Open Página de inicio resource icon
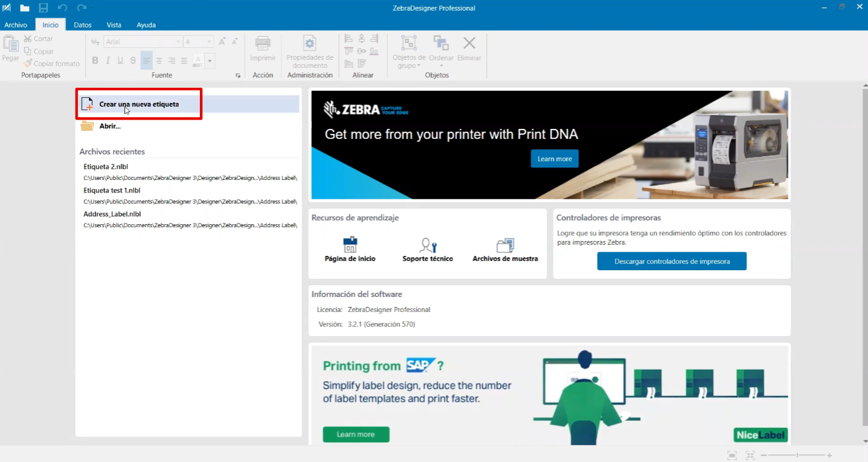868x462 pixels. 350,250
